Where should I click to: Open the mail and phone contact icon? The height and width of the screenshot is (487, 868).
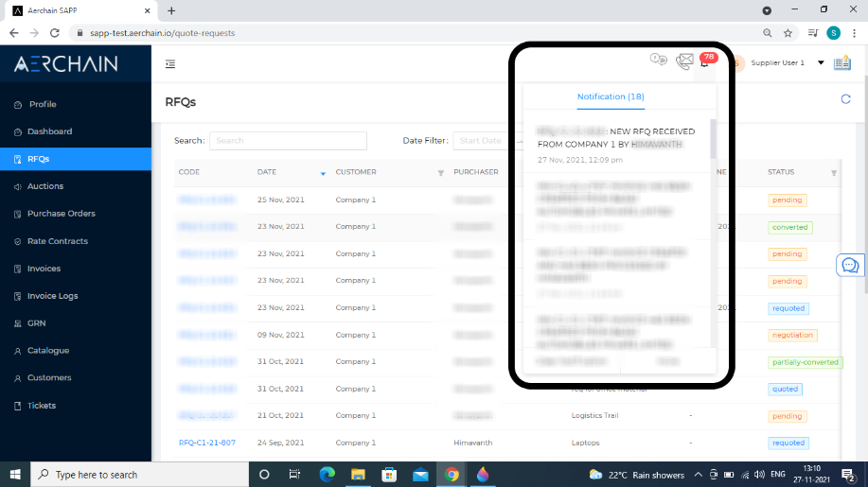(684, 61)
